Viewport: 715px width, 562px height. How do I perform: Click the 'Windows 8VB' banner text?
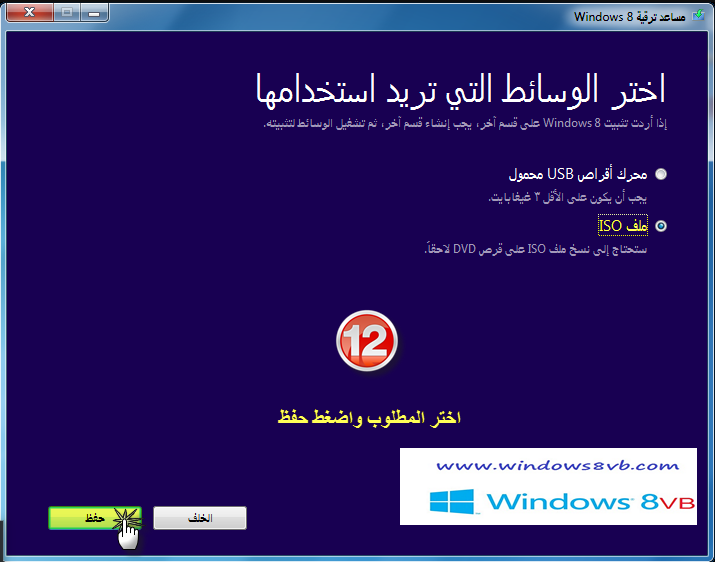pyautogui.click(x=588, y=500)
